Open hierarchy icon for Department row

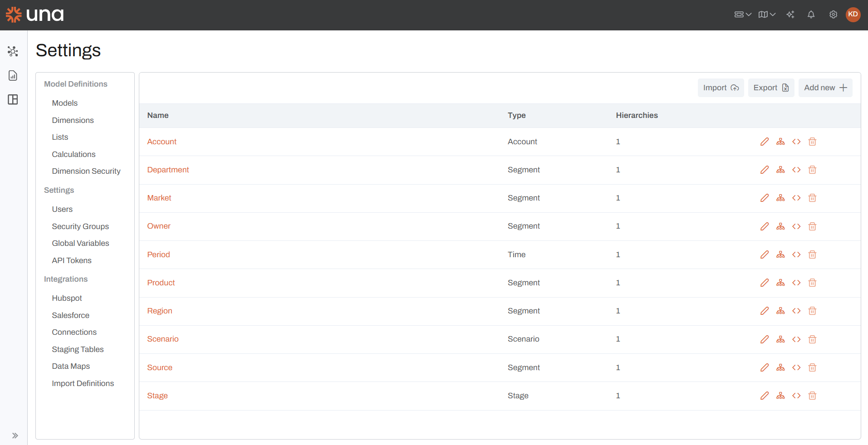click(780, 170)
